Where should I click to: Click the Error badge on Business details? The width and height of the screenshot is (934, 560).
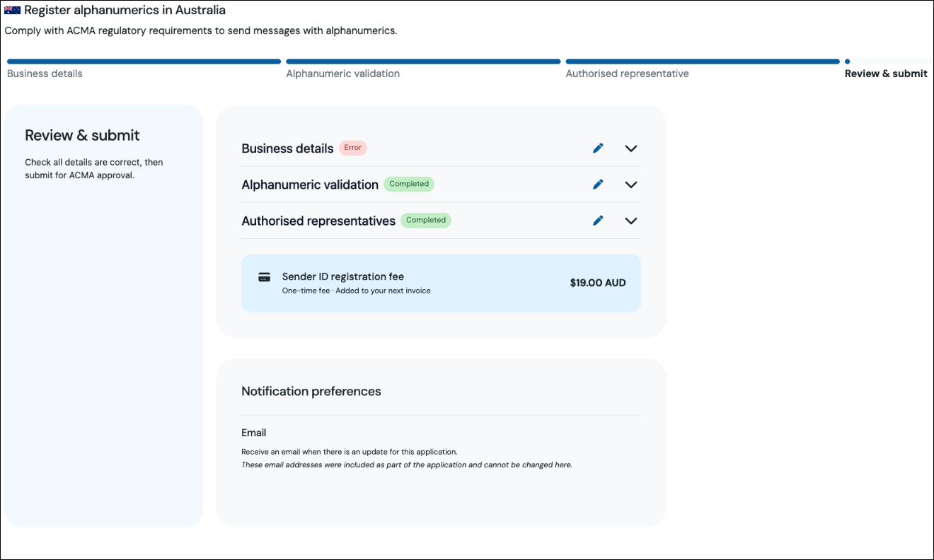coord(353,148)
